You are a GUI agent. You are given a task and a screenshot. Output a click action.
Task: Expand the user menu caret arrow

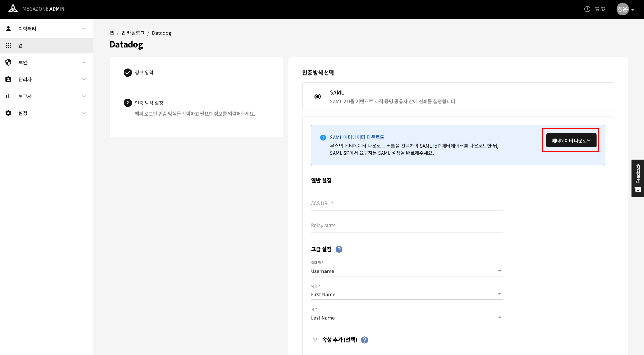click(x=633, y=10)
